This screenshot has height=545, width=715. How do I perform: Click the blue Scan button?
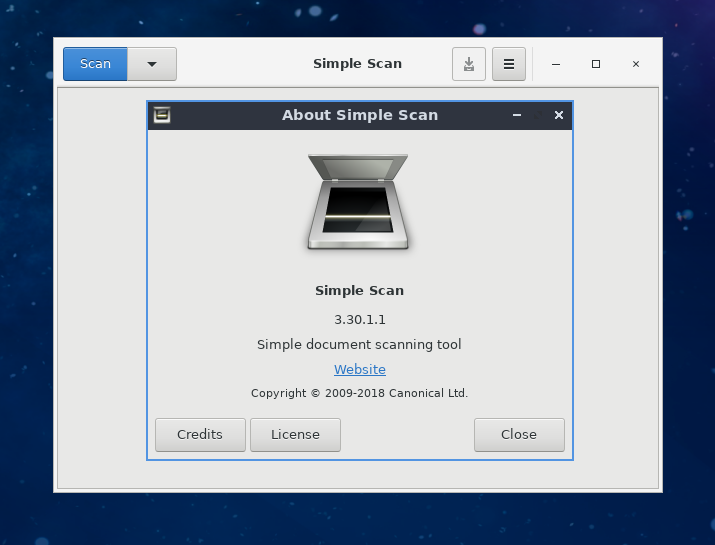click(x=95, y=64)
